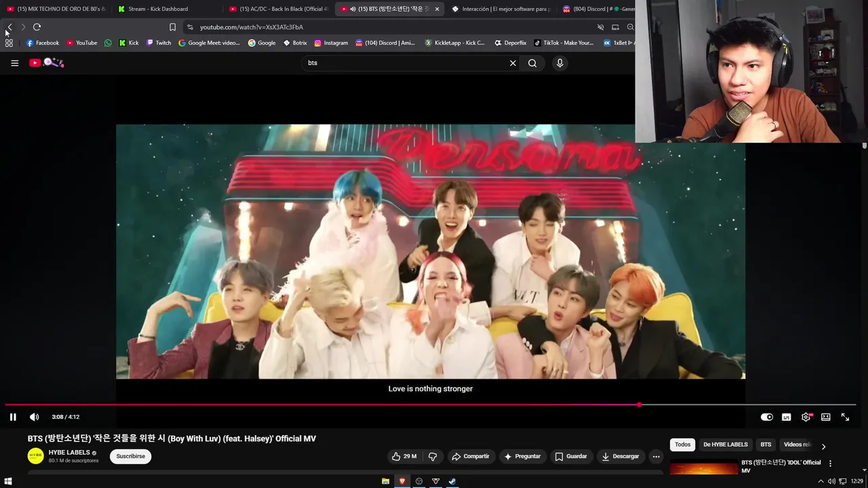Open Google Meet bookmark
Image resolution: width=868 pixels, height=488 pixels.
pyautogui.click(x=209, y=43)
